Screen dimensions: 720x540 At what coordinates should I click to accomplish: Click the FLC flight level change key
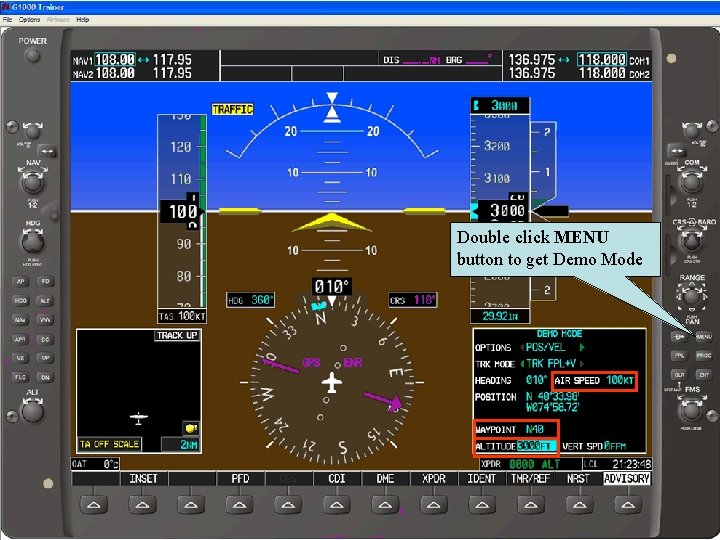tap(20, 377)
